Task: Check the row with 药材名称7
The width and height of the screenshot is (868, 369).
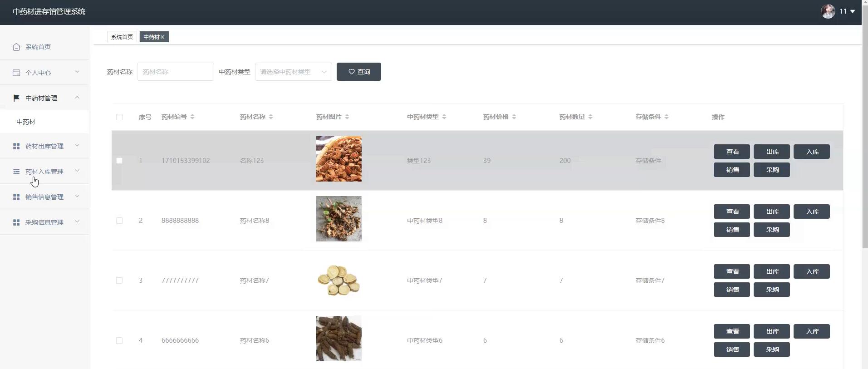Action: pos(119,280)
